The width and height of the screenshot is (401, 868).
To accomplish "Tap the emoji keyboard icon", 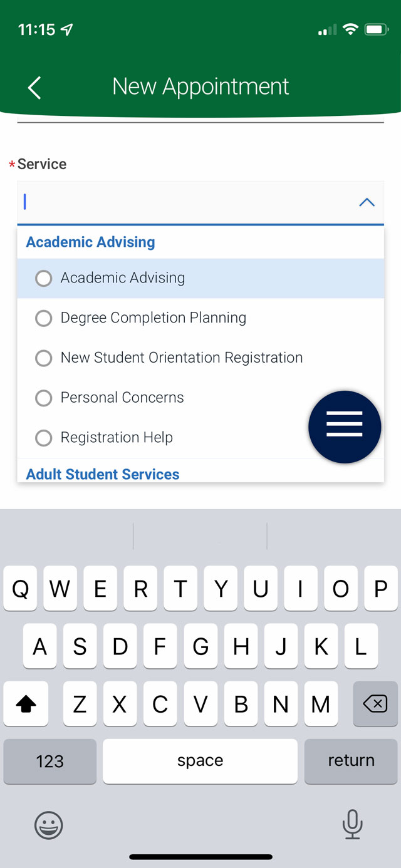I will tap(48, 825).
